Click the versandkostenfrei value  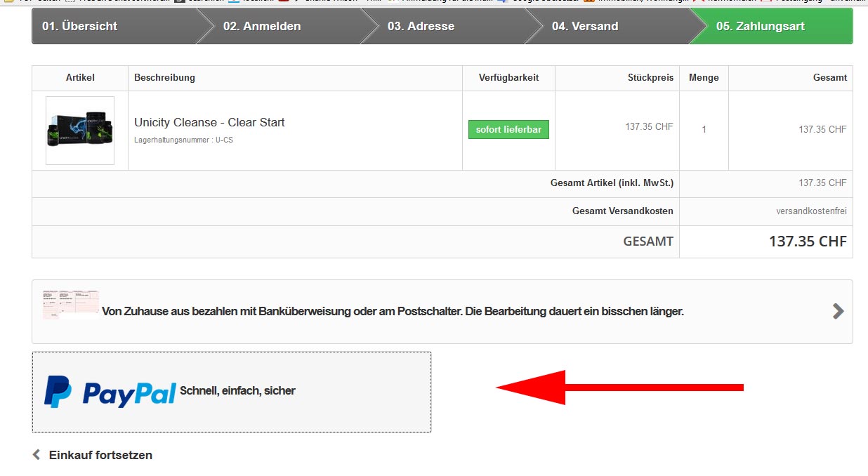811,211
